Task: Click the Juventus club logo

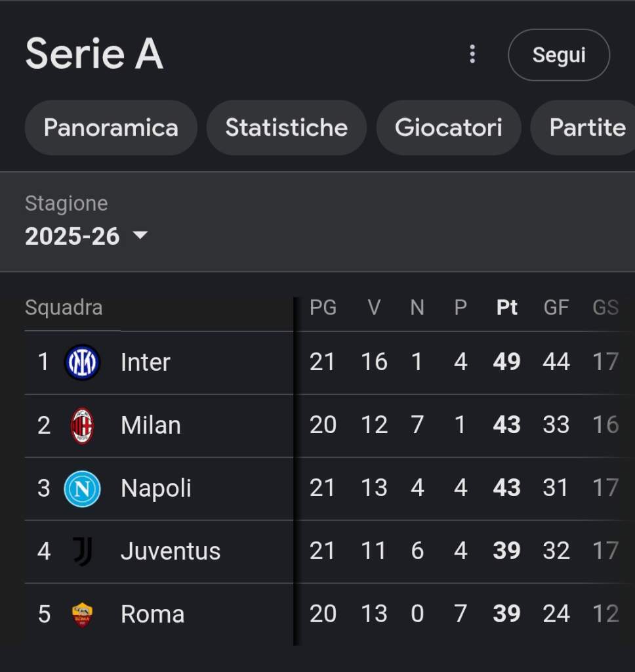Action: [82, 551]
